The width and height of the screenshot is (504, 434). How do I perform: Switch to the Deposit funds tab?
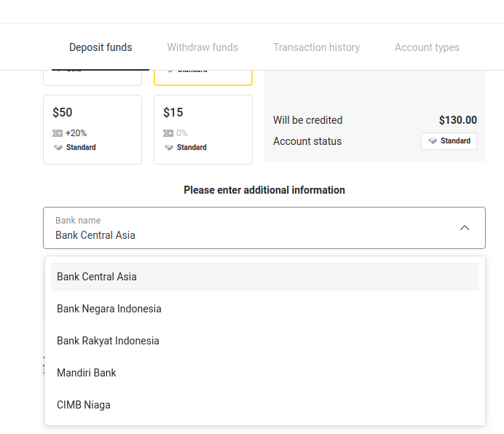click(101, 47)
